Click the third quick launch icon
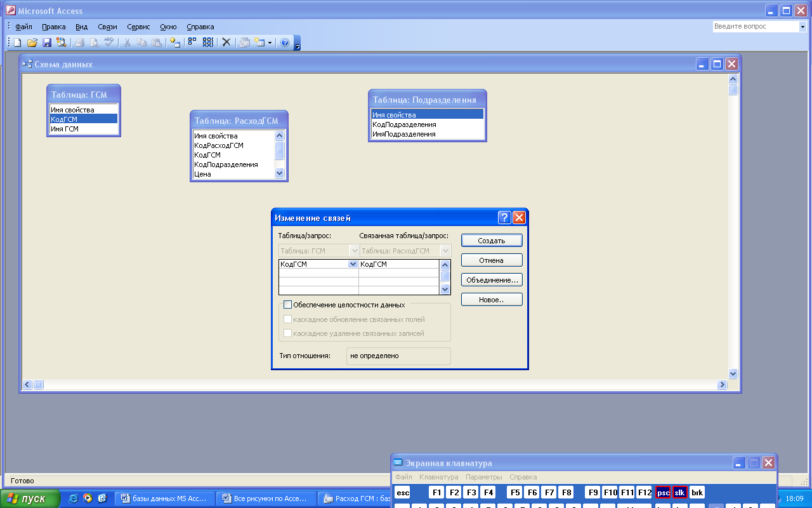812x508 pixels. coord(102,498)
